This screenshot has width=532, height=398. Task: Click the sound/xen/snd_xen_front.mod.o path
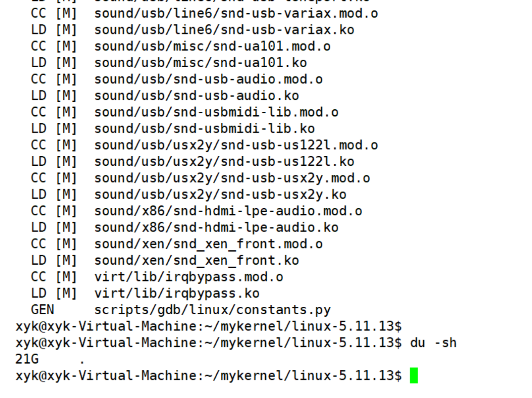(208, 244)
